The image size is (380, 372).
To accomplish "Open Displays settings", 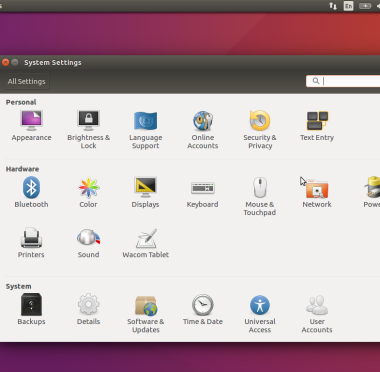I will click(145, 193).
